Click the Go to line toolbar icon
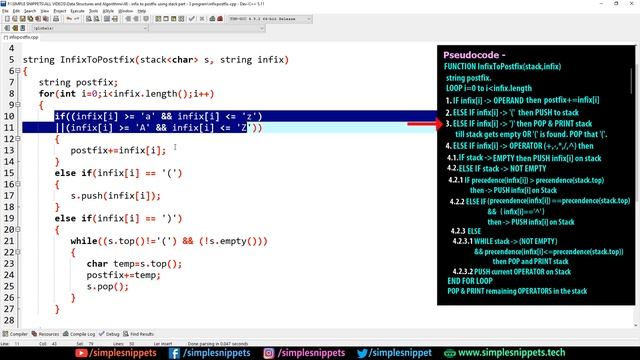The width and height of the screenshot is (640, 360). point(115,19)
